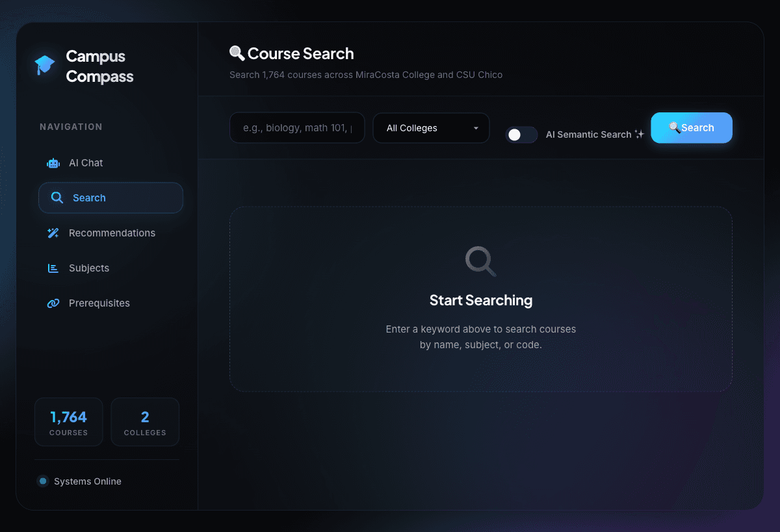Viewport: 780px width, 532px height.
Task: Click the sparkle icon after AI Semantic Search
Action: point(639,134)
